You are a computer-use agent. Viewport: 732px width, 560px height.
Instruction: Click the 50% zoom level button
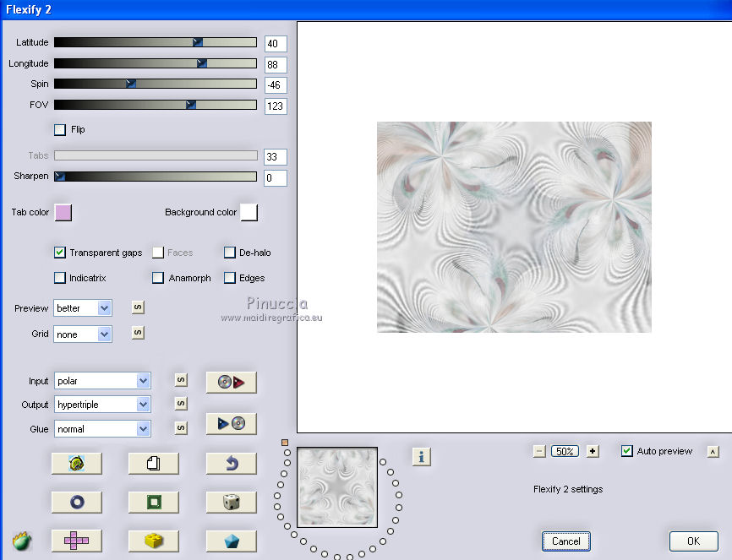(565, 451)
